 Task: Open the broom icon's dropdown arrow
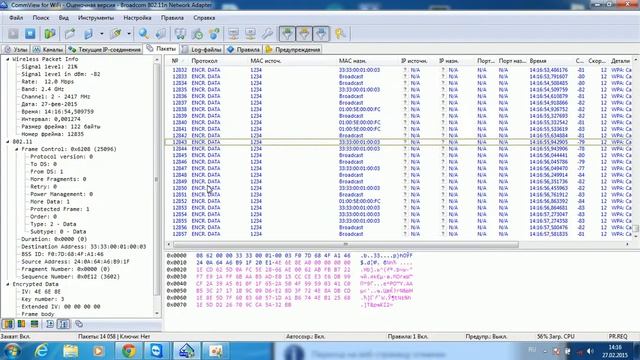[129, 34]
